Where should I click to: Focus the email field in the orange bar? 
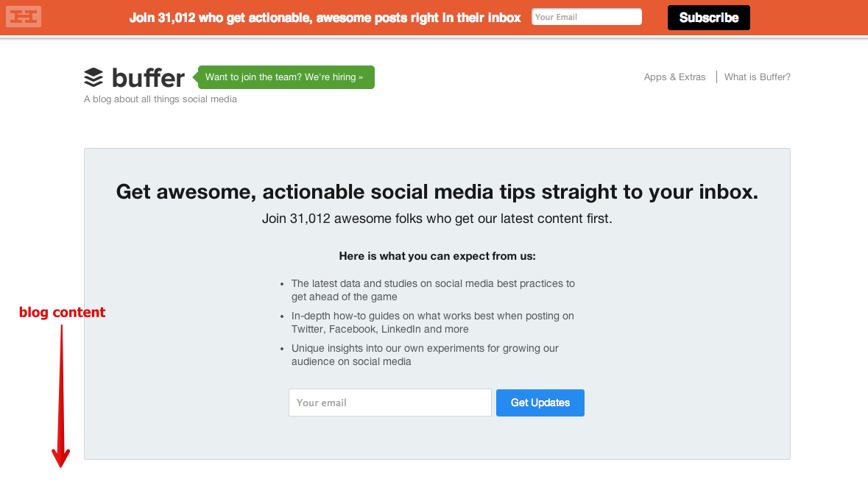click(x=587, y=17)
